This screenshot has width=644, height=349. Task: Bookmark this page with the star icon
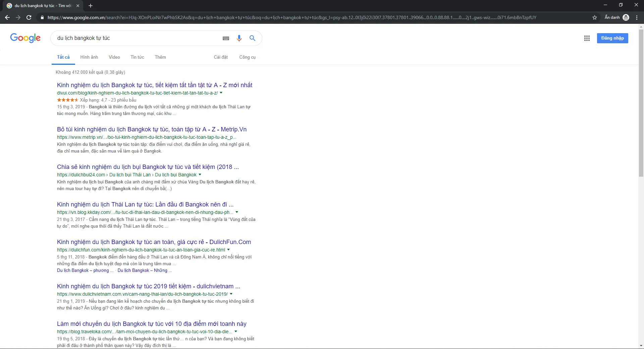594,17
